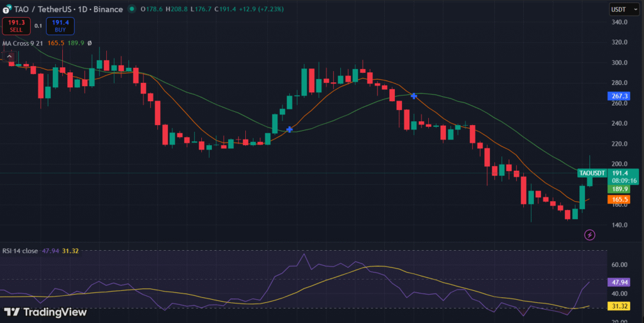Click the TAO symbol logo icon
Screen dimensions: 644x323
(x=7, y=10)
